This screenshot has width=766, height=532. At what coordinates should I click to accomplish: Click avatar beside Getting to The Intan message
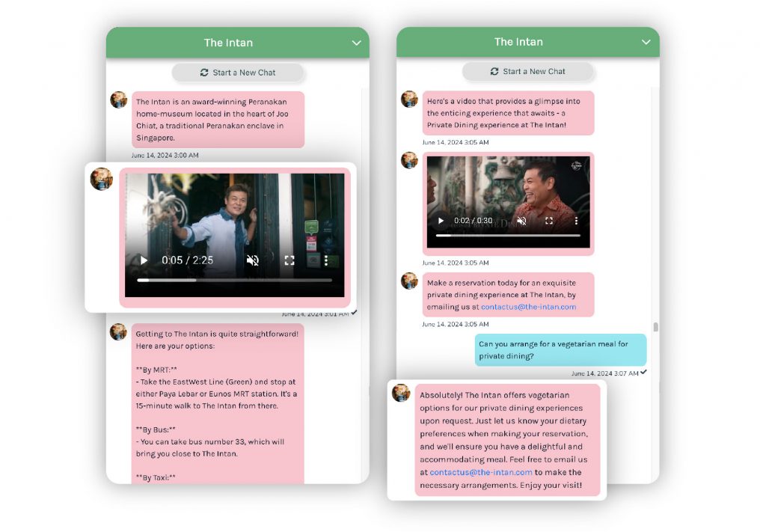(118, 331)
